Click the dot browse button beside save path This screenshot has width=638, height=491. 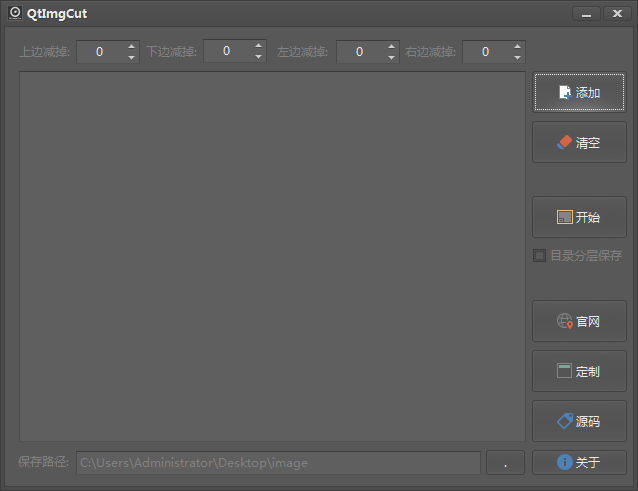tap(505, 463)
